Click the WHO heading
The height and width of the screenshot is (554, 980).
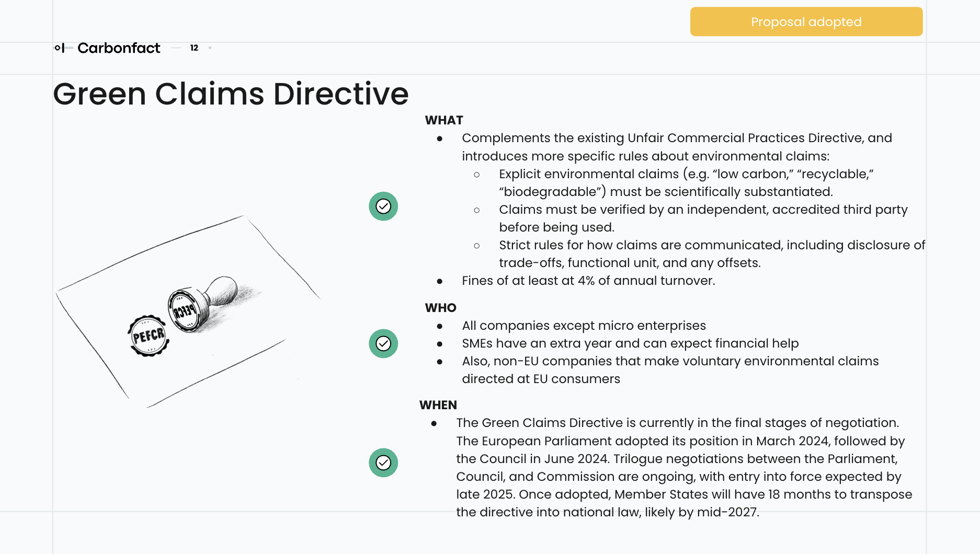click(x=440, y=308)
